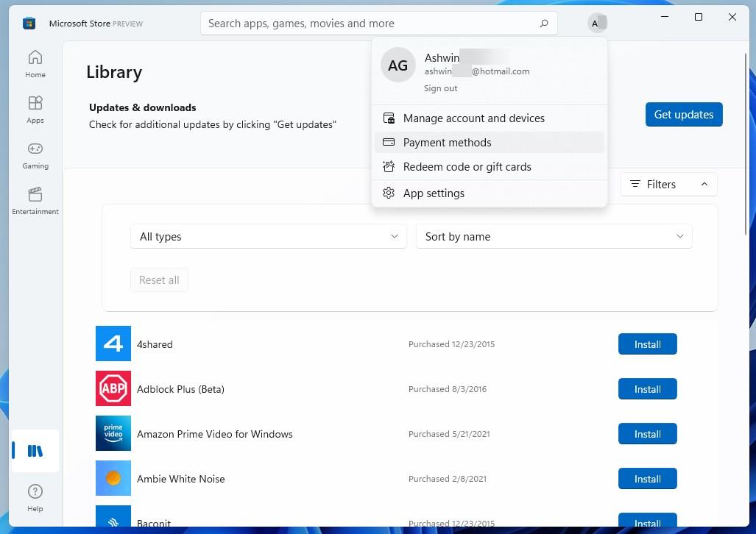
Task: Click the Library page heading
Action: click(x=114, y=72)
